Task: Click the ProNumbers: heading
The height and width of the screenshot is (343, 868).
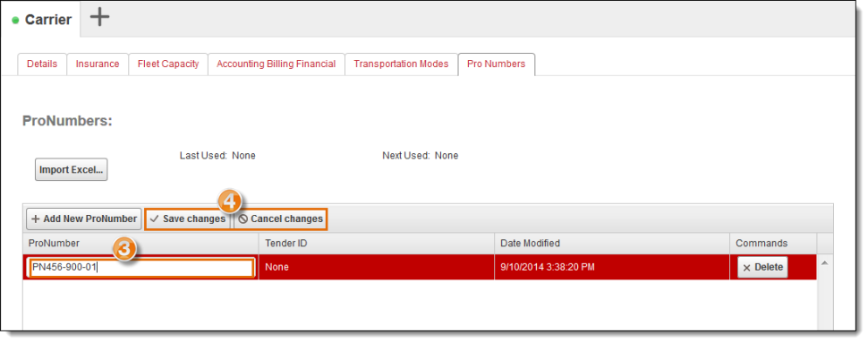Action: (67, 121)
